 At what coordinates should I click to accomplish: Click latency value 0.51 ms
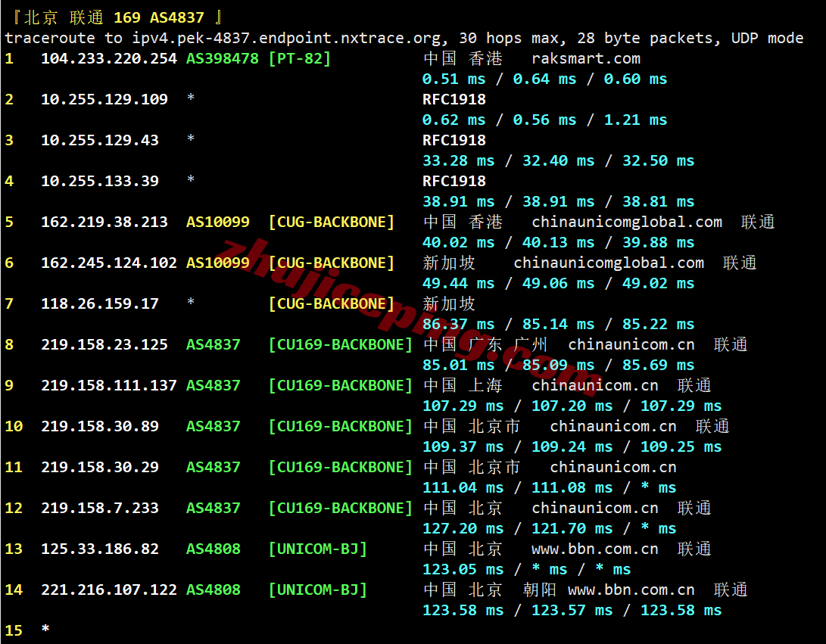pos(454,79)
